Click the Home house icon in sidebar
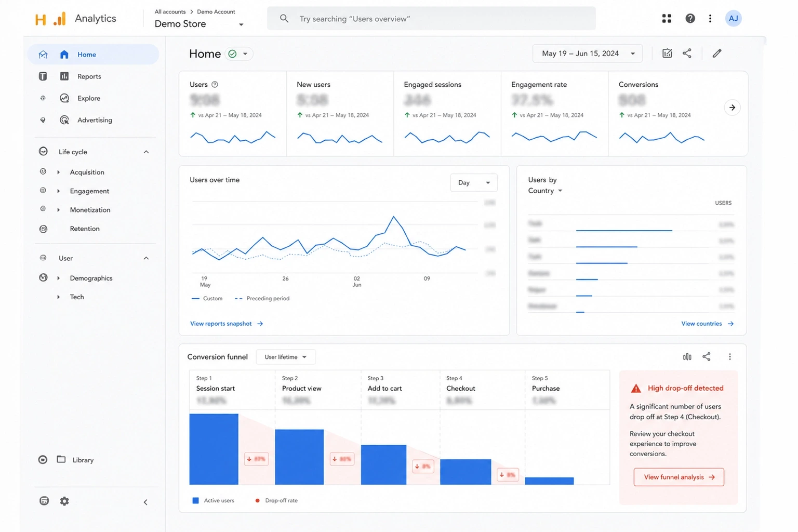 (64, 55)
